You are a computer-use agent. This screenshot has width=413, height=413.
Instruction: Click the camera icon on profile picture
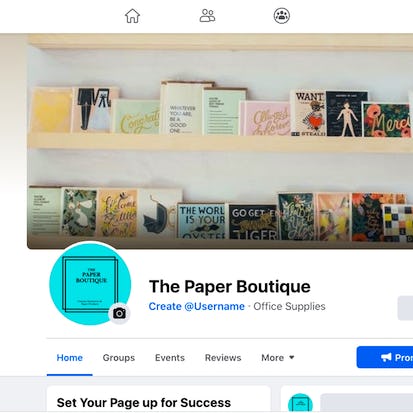119,313
